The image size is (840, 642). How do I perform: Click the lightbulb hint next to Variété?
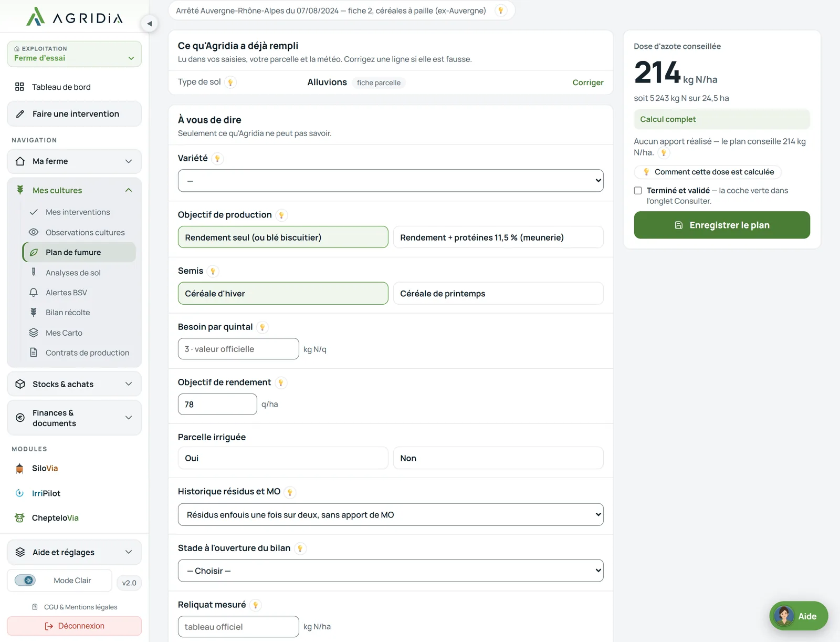pos(217,159)
